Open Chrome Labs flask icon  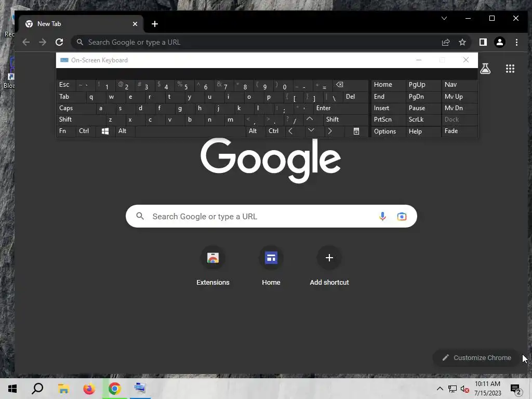[x=485, y=69]
